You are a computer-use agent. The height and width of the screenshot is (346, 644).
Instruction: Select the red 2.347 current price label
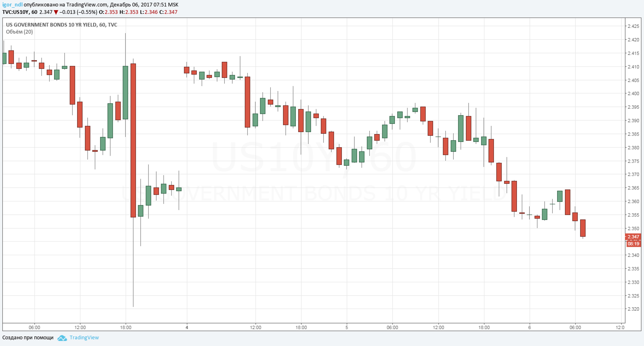tap(633, 237)
